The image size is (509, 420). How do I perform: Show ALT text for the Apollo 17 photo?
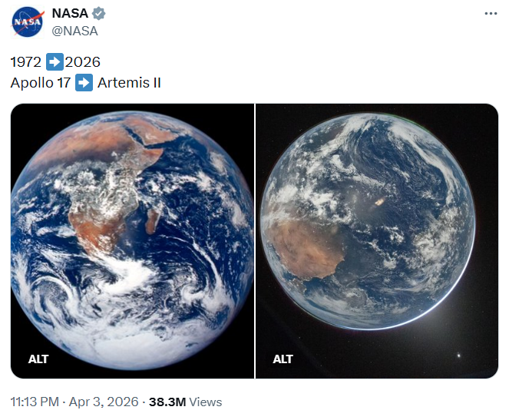(x=38, y=359)
